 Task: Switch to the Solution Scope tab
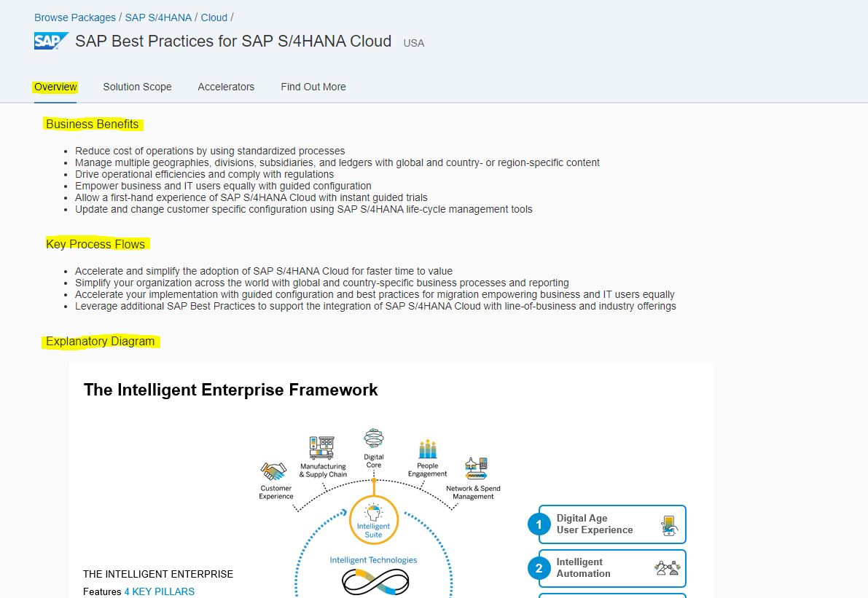click(137, 87)
